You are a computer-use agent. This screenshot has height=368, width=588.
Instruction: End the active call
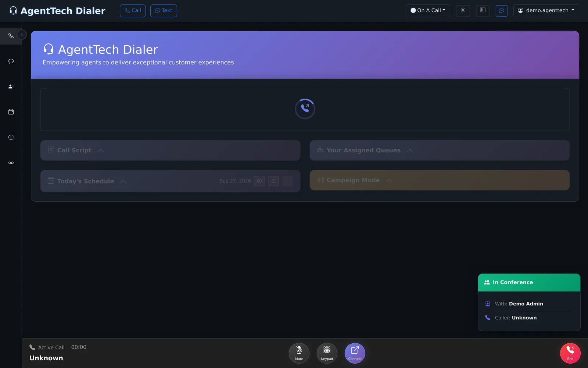click(570, 353)
